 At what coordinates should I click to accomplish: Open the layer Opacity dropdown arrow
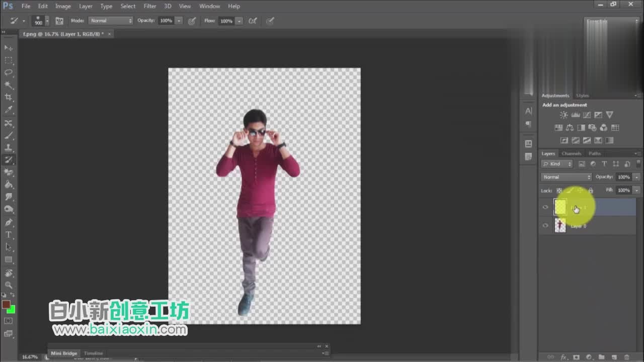pos(636,177)
